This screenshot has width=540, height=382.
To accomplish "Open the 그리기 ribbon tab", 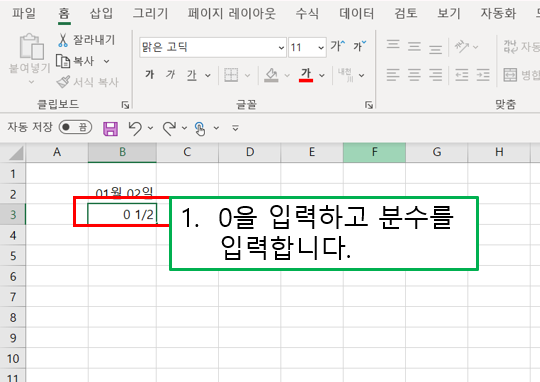I will coord(150,13).
